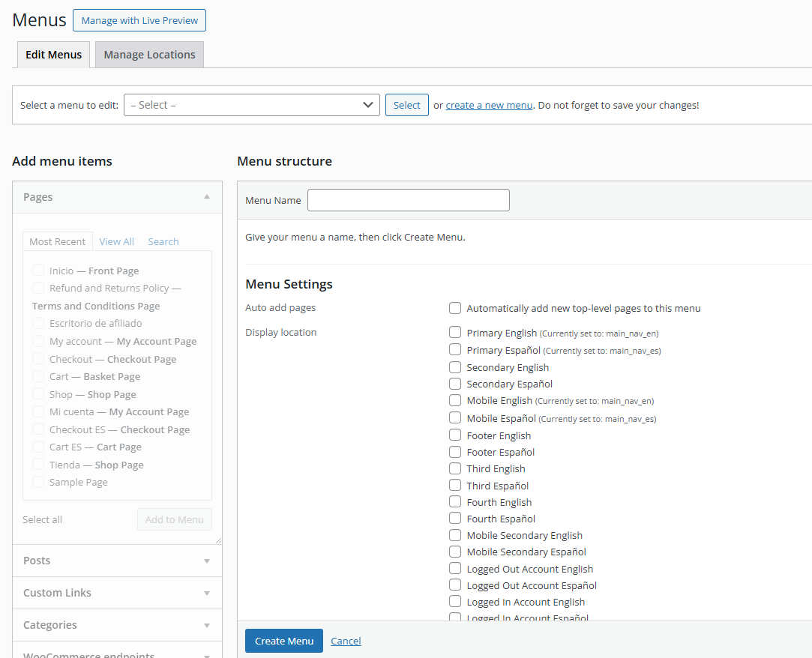Open the View All pages tab

pos(116,241)
